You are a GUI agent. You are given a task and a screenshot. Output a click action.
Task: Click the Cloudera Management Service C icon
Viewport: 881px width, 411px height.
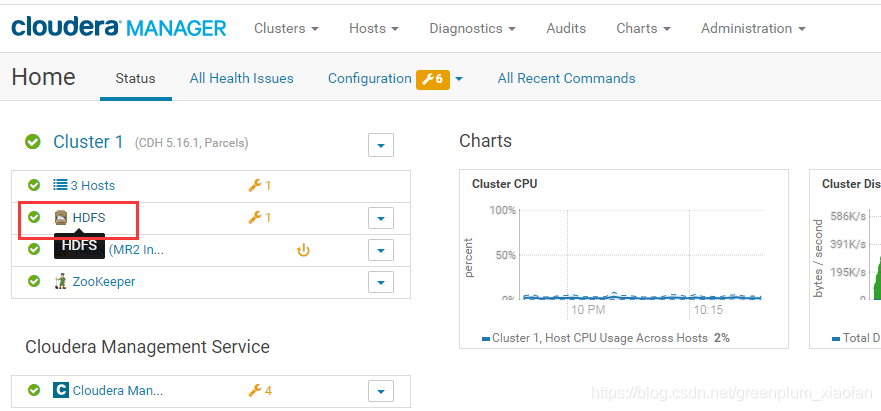[x=61, y=390]
